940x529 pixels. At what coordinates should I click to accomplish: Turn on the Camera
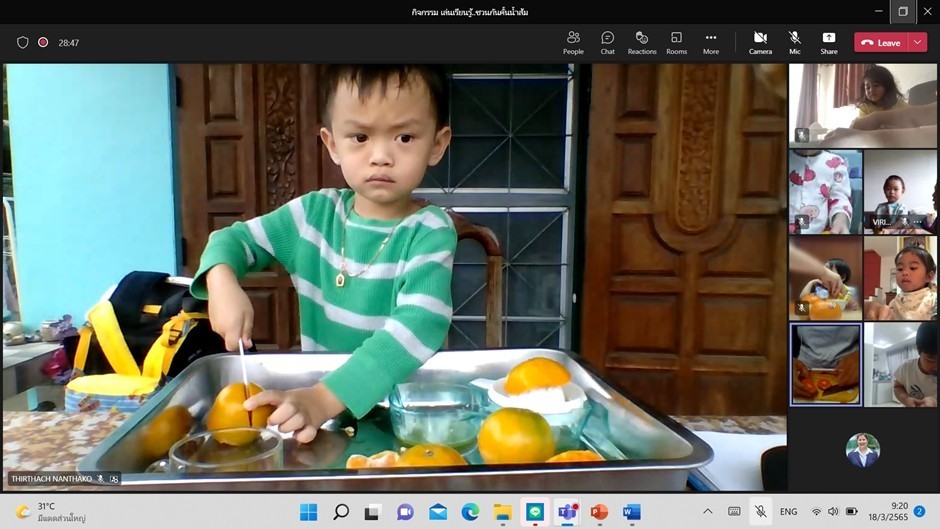[760, 42]
